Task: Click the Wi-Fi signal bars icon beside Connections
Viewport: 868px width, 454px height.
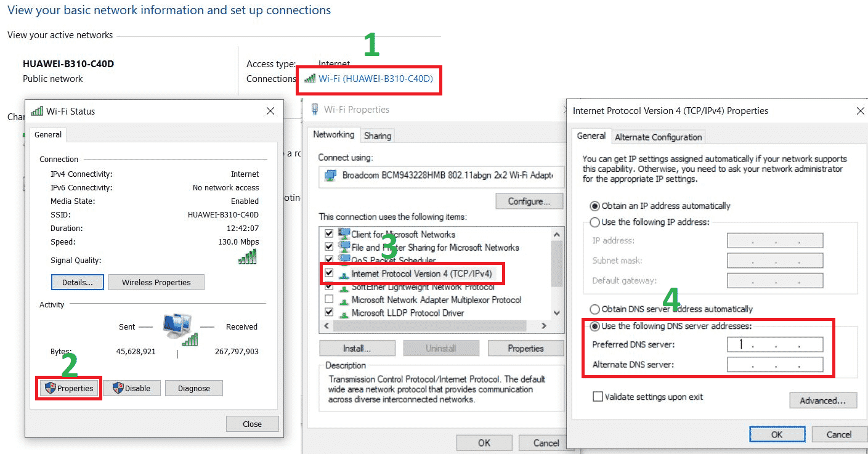Action: coord(310,78)
